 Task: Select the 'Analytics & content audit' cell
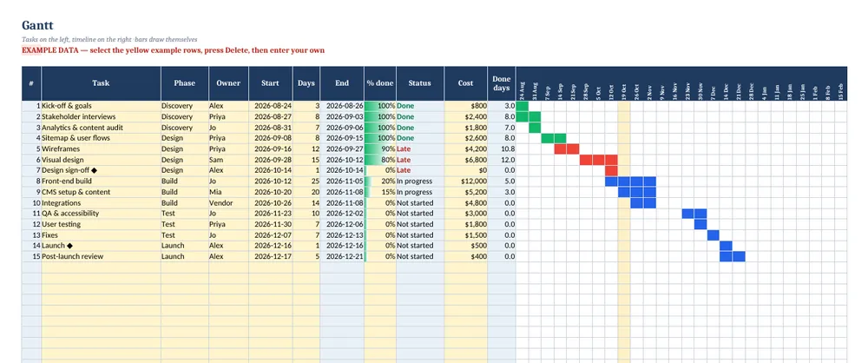pyautogui.click(x=101, y=128)
